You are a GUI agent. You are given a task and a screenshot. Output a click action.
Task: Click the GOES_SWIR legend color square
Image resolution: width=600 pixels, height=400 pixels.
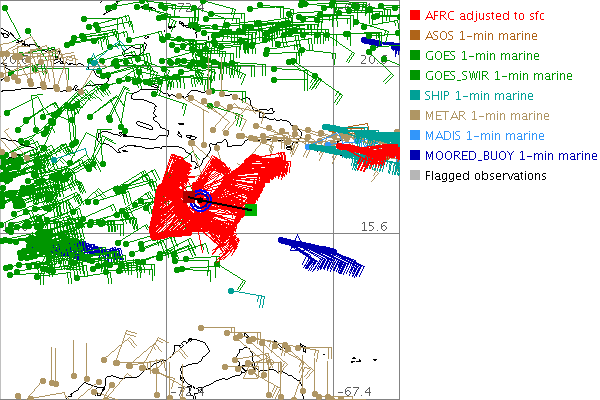[416, 76]
